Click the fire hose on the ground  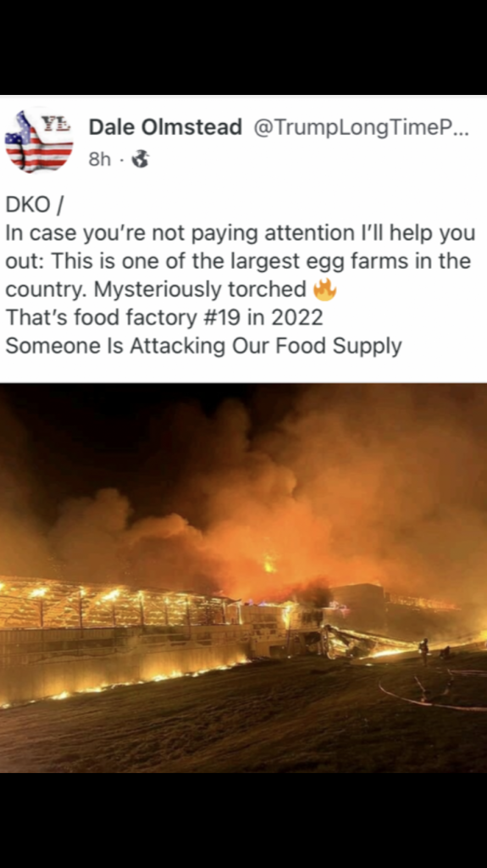(x=432, y=691)
